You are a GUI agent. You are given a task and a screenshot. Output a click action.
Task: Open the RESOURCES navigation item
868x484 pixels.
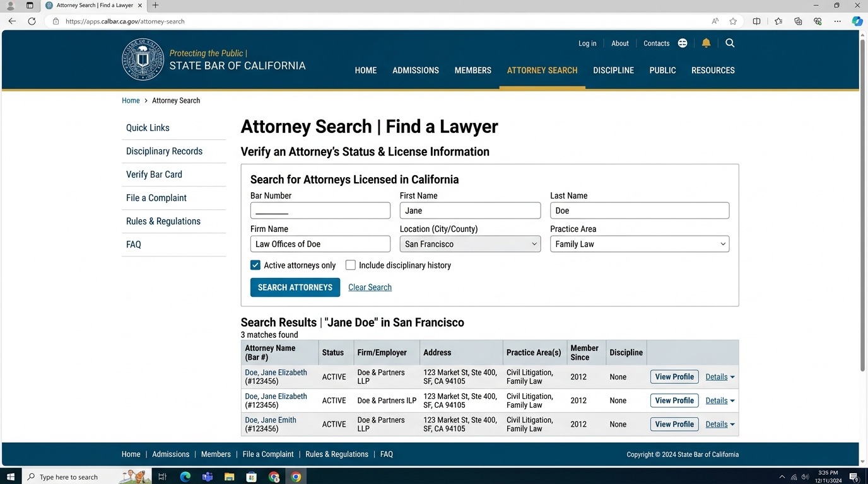click(713, 71)
